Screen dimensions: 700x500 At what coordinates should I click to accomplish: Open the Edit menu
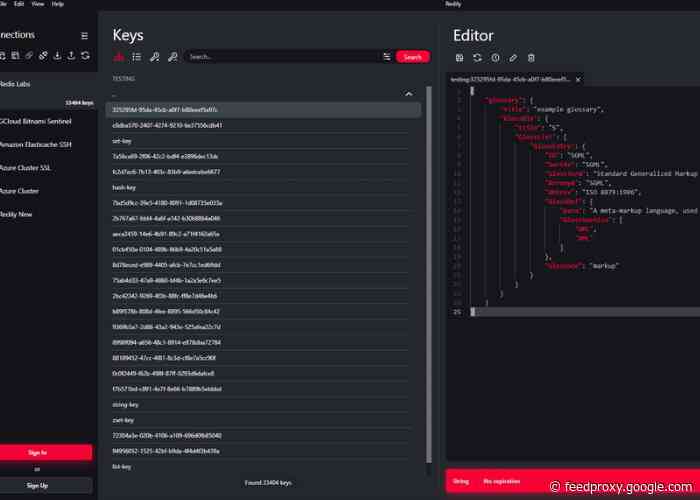[19, 4]
